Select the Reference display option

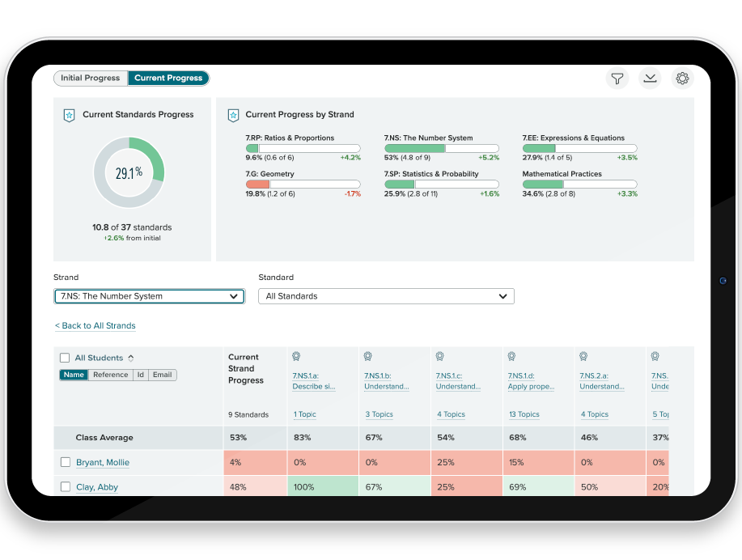pos(110,375)
